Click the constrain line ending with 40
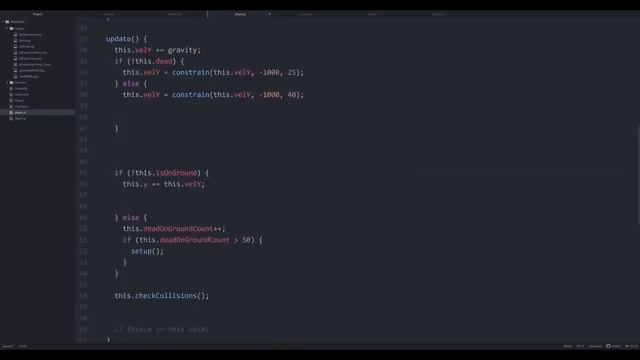The height and width of the screenshot is (360, 640). [213, 95]
